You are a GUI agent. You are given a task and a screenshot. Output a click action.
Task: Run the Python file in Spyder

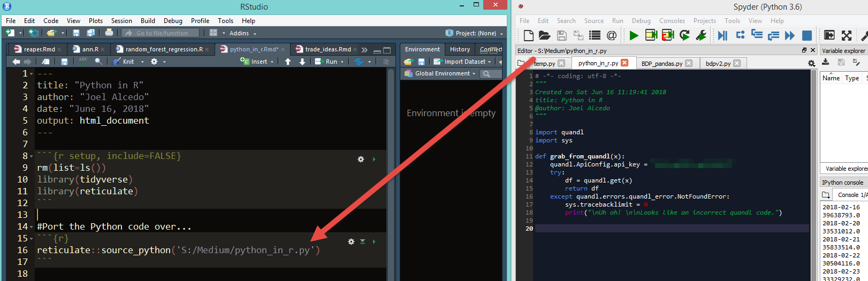coord(634,35)
